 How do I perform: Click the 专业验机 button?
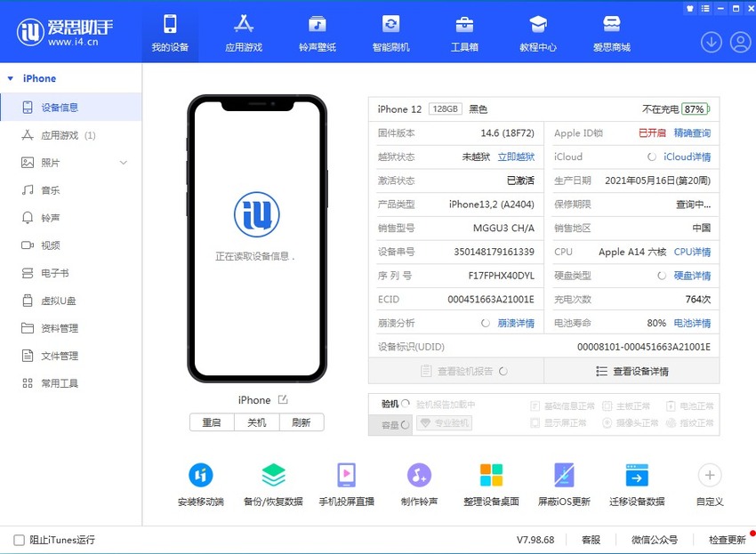444,423
